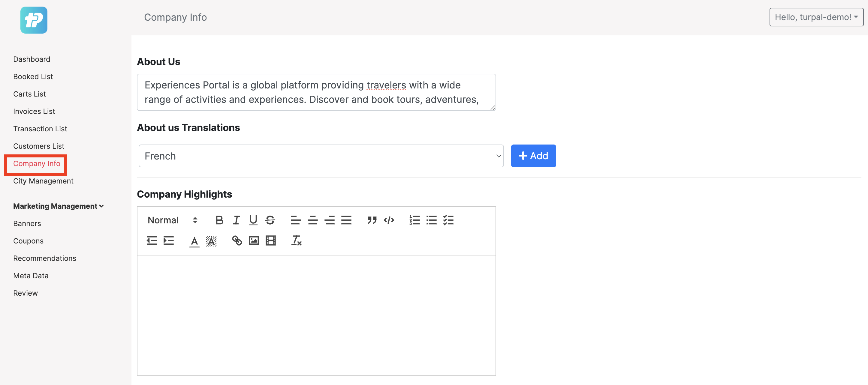Click the underline formatting icon
Image resolution: width=868 pixels, height=385 pixels.
253,220
